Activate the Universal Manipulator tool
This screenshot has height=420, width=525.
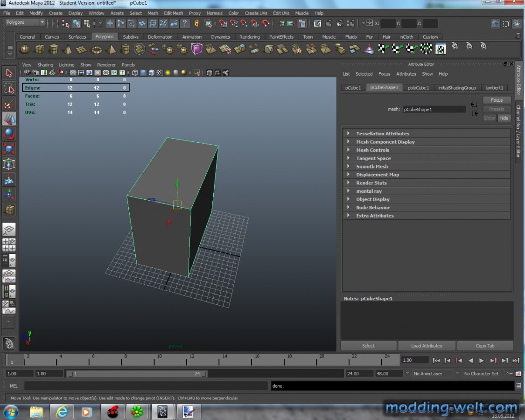coord(9,164)
